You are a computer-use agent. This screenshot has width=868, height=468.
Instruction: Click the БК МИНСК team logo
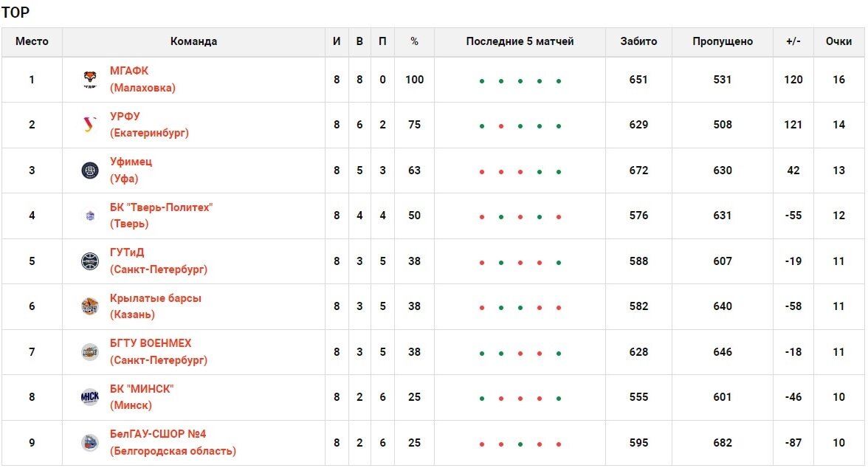coord(90,397)
